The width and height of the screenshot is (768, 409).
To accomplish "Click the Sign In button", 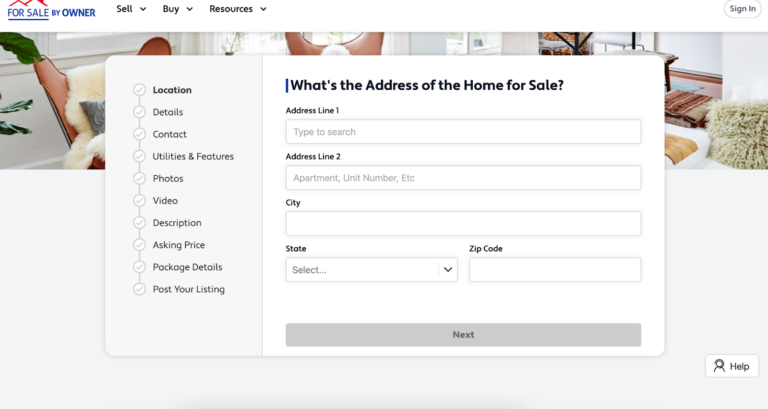I will [742, 9].
